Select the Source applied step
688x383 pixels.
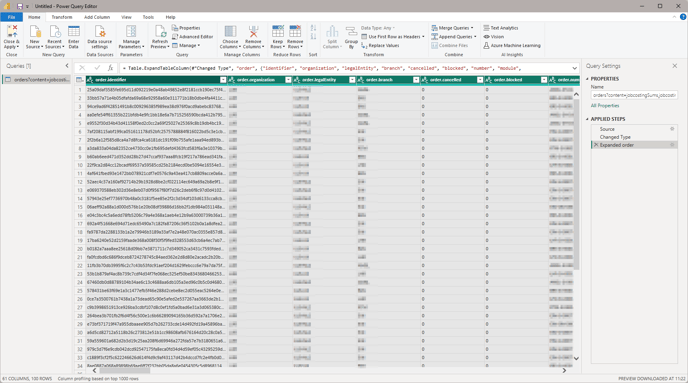[x=634, y=129]
